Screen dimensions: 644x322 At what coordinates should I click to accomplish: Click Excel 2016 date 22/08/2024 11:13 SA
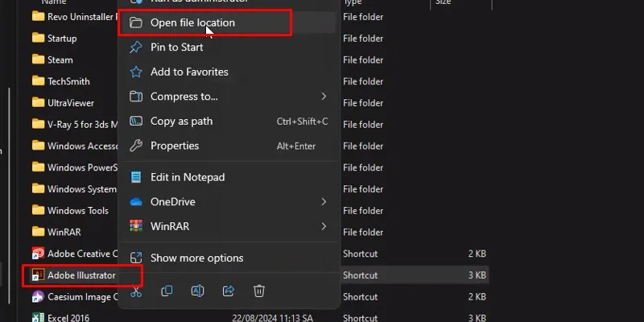[x=272, y=318]
